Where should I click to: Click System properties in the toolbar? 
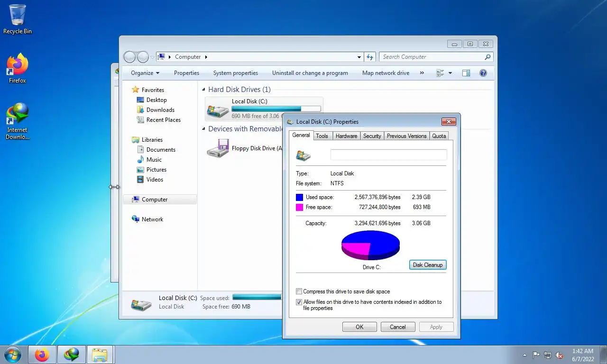coord(236,73)
